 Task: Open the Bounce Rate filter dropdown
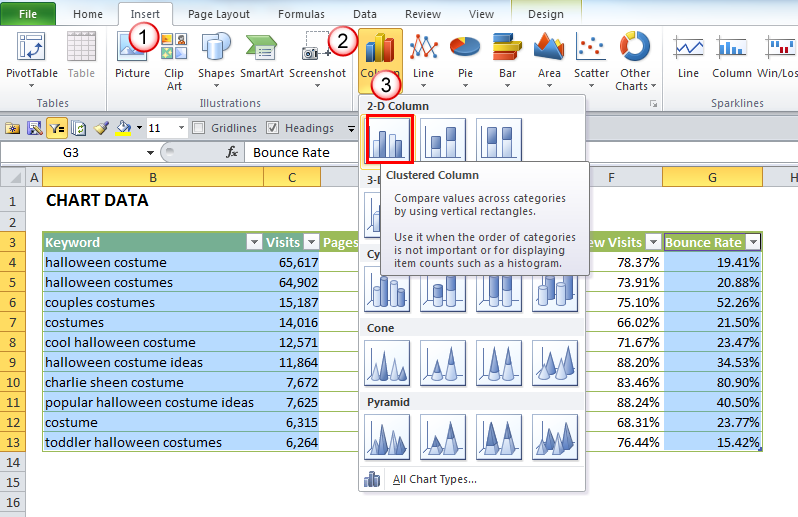tap(753, 242)
